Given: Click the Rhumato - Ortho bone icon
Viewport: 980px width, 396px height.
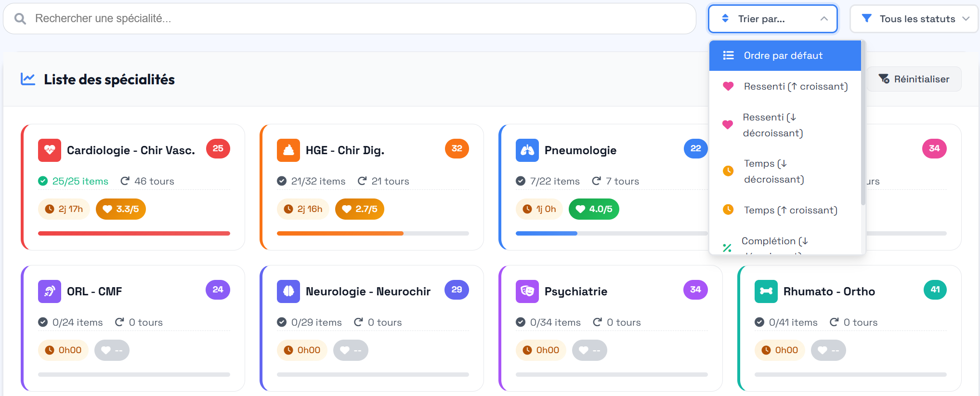Looking at the screenshot, I should 766,291.
